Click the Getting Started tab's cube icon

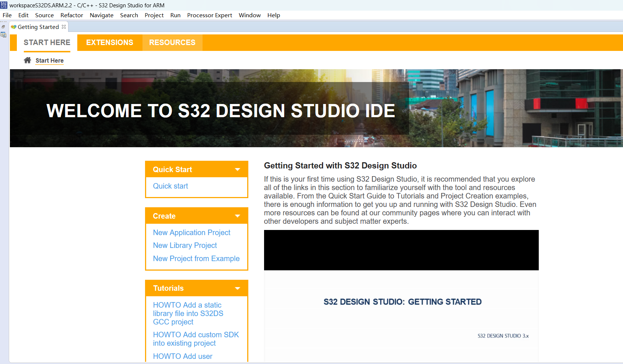[14, 27]
